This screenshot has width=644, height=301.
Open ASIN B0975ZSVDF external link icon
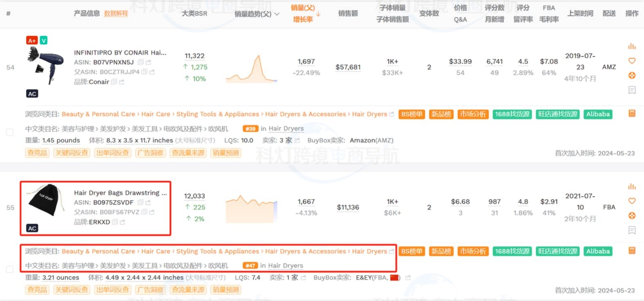[x=148, y=202]
